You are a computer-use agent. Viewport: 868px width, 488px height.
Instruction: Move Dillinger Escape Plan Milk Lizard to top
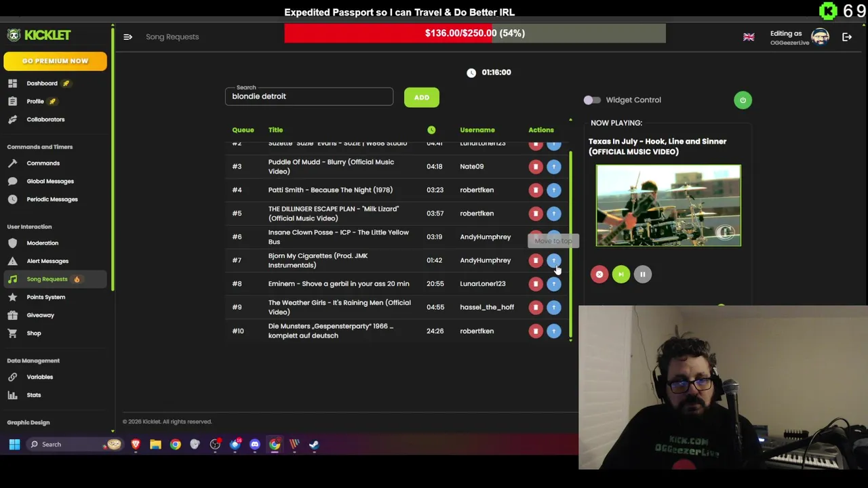(554, 213)
